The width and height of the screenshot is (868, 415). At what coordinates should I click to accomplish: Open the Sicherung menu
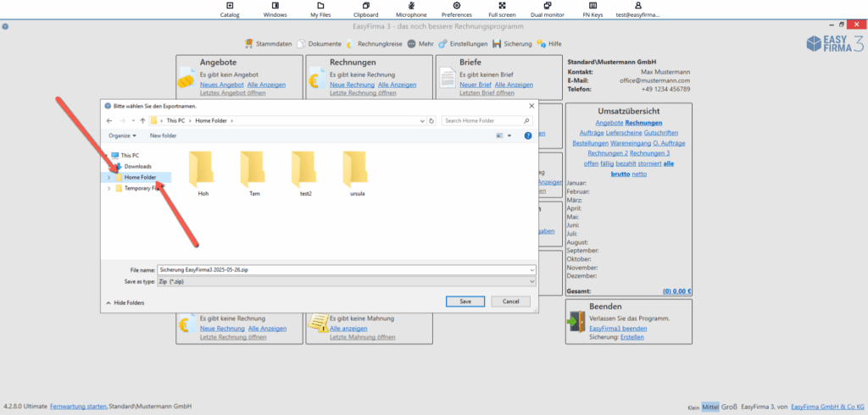click(512, 44)
